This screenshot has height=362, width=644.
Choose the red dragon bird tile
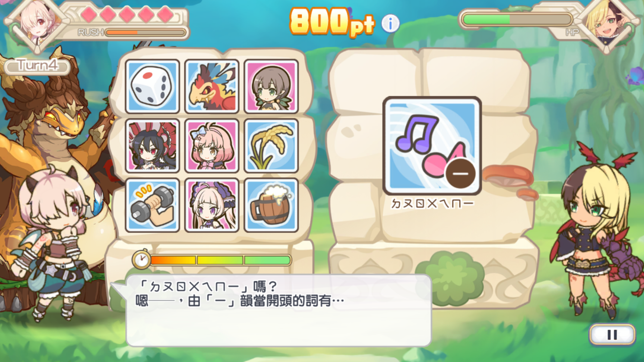212,86
